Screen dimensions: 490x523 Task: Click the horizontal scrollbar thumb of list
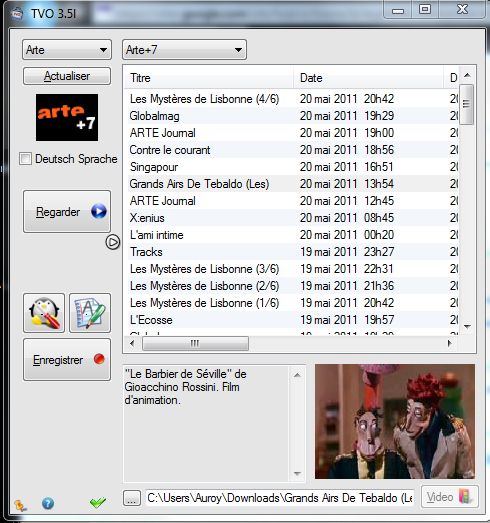[195, 343]
